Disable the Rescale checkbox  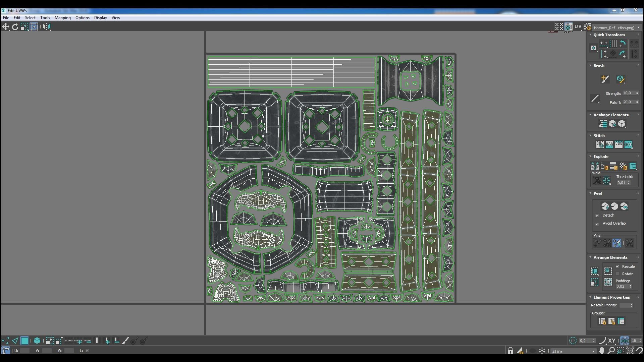618,266
